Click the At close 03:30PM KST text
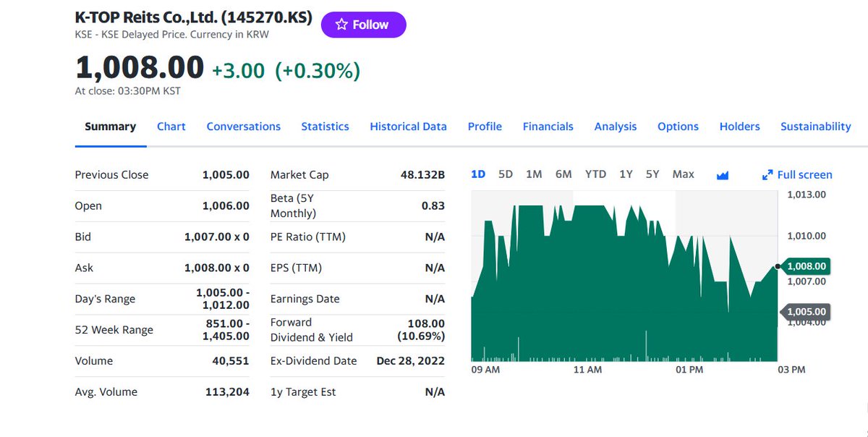Viewport: 868px width, 437px height. coord(128,91)
